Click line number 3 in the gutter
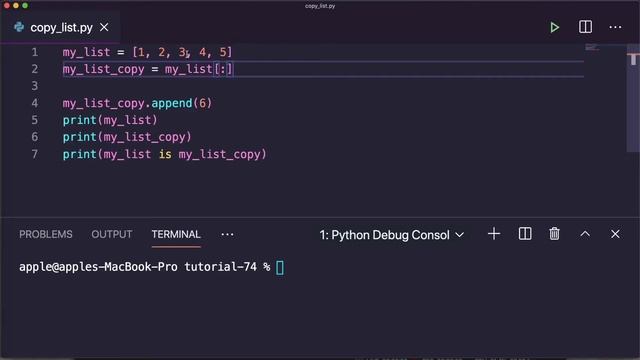 pos(35,86)
